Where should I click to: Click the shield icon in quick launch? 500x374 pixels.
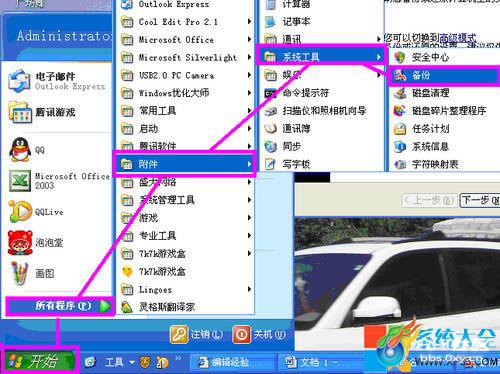145,362
